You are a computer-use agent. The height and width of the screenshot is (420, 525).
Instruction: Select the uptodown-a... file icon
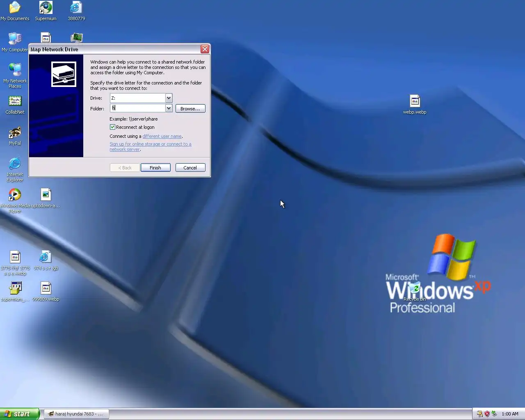[46, 199]
